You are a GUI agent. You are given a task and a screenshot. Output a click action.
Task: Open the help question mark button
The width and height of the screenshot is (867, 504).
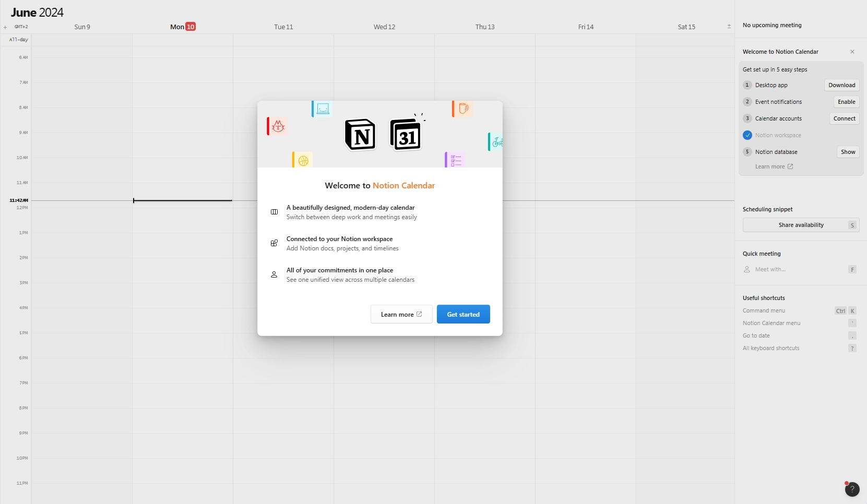coord(852,489)
